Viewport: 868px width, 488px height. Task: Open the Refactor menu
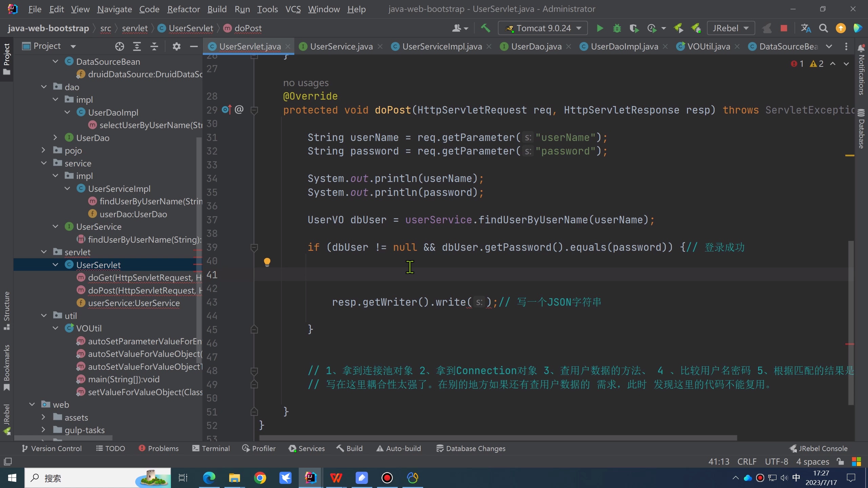(183, 9)
